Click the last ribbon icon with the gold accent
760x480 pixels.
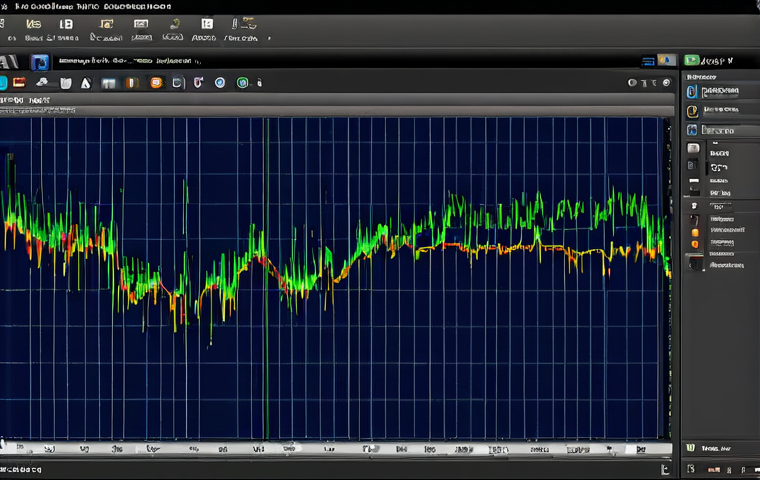(x=244, y=23)
